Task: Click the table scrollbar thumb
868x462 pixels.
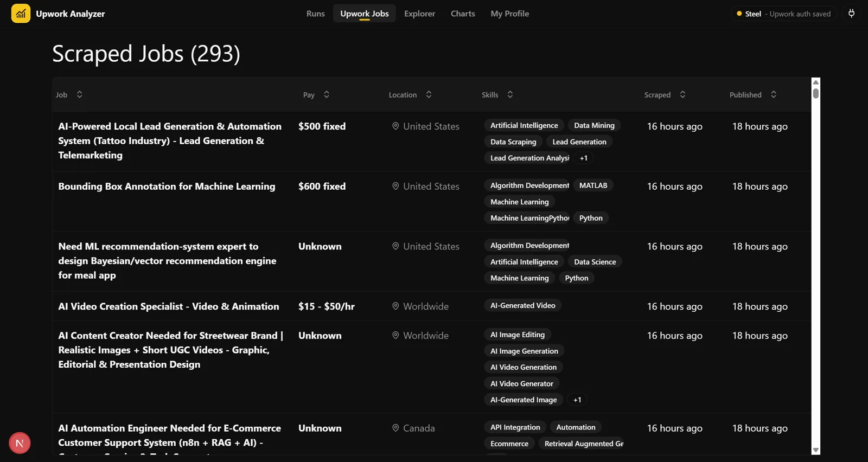Action: [815, 93]
